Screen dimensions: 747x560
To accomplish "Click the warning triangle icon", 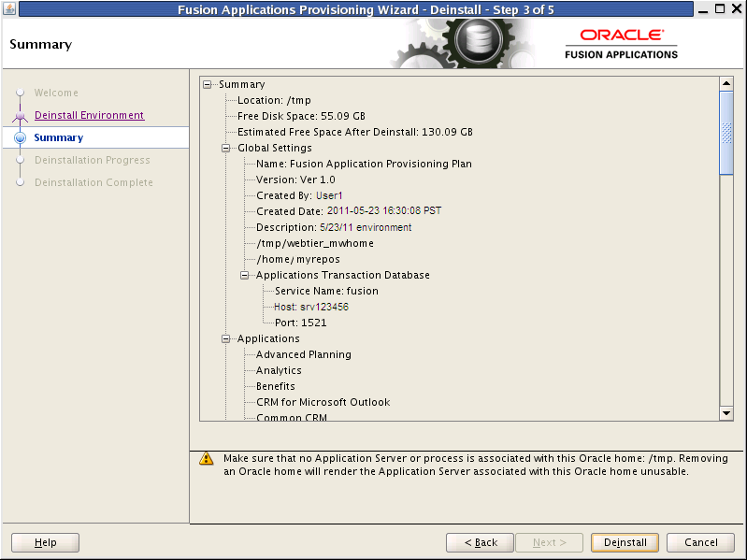I will [207, 458].
